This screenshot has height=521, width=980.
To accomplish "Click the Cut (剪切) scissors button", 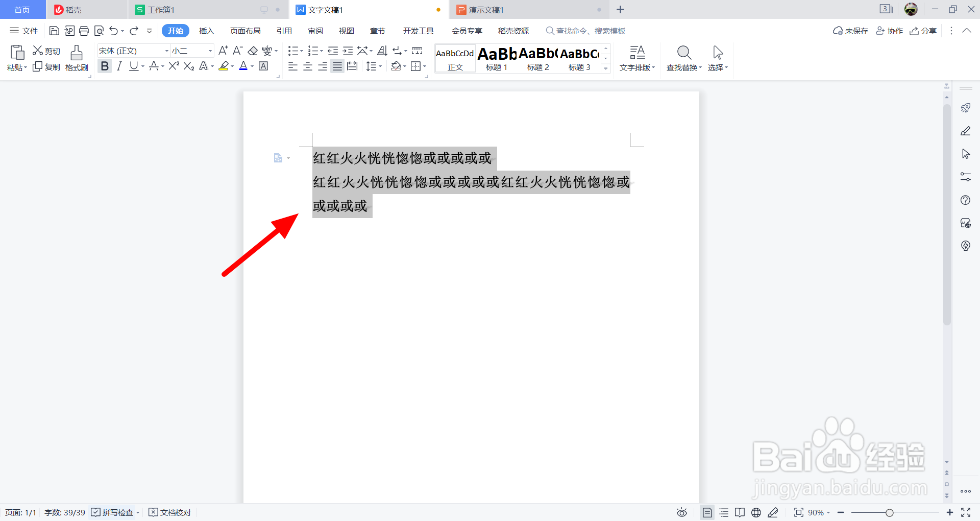I will point(46,51).
